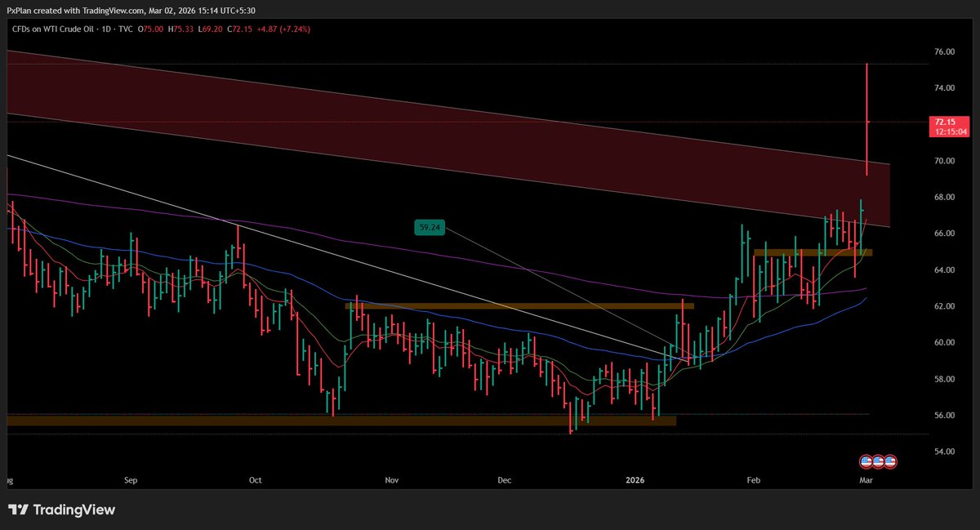Click the red 72.15 current price label
Screen dimensions: 980x530
947,125
